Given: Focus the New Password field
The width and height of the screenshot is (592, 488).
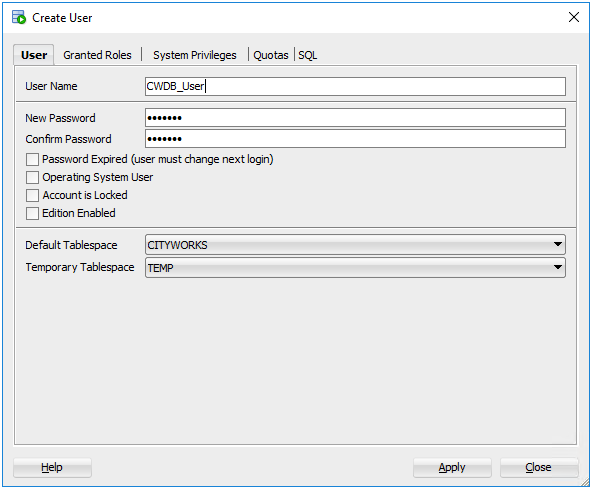Looking at the screenshot, I should click(355, 118).
